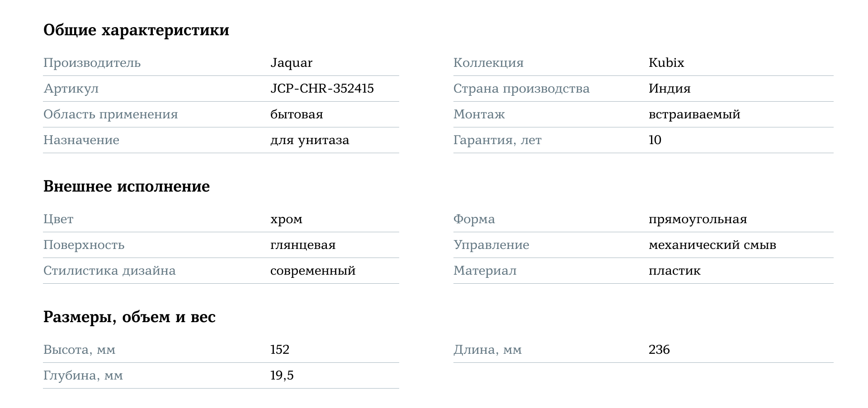Click the встраиваемый mounting value
The width and height of the screenshot is (868, 408).
point(694,114)
